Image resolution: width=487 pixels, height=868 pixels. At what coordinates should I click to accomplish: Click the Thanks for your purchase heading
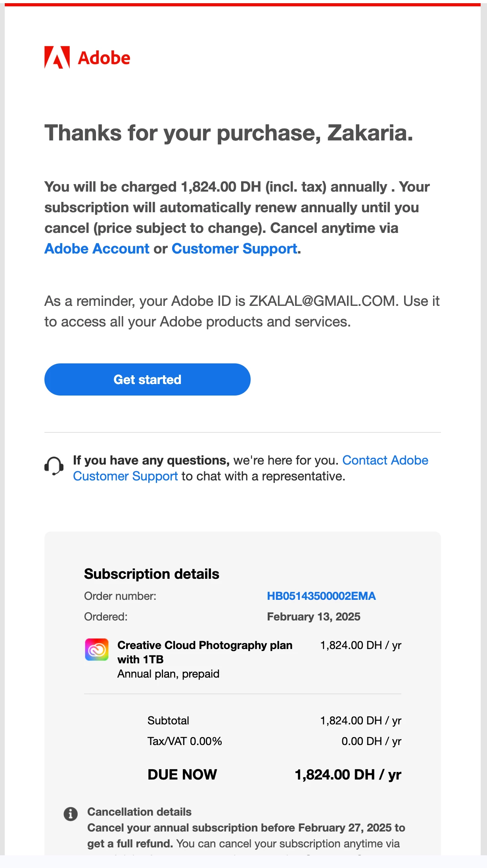229,133
